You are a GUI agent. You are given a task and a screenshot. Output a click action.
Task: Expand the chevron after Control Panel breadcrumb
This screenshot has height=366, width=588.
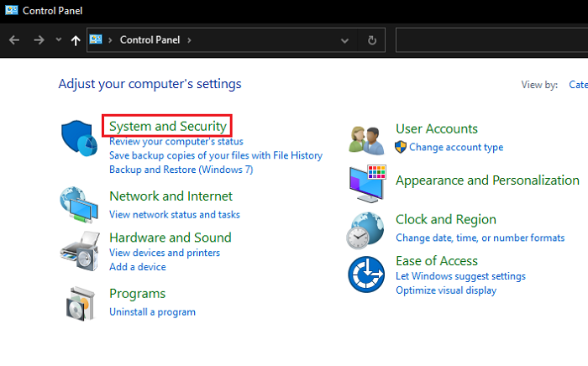pyautogui.click(x=190, y=40)
